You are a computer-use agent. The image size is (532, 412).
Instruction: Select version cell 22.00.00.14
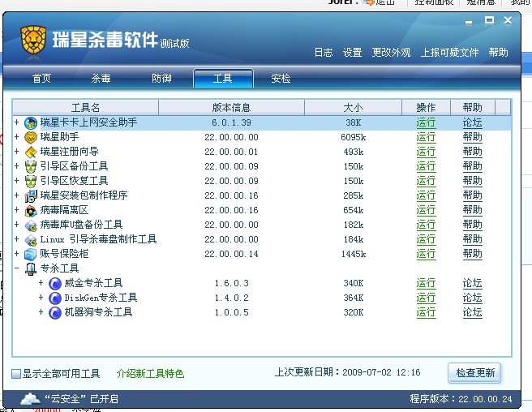[231, 254]
